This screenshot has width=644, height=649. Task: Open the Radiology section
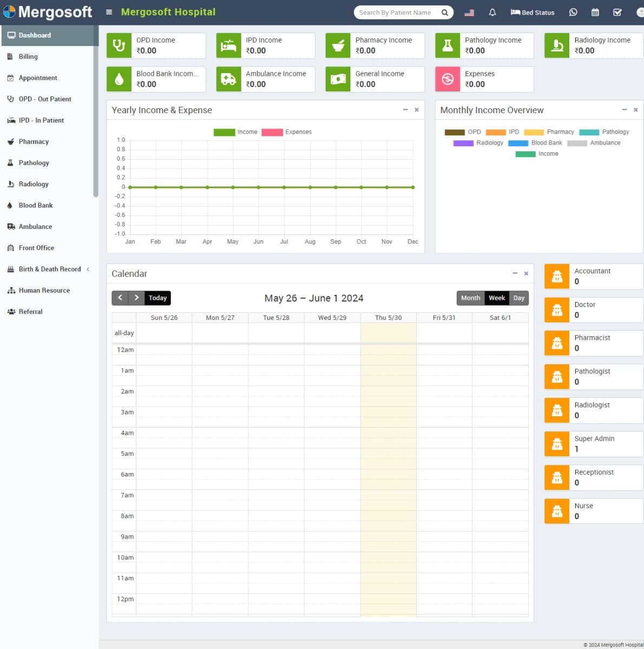32,184
